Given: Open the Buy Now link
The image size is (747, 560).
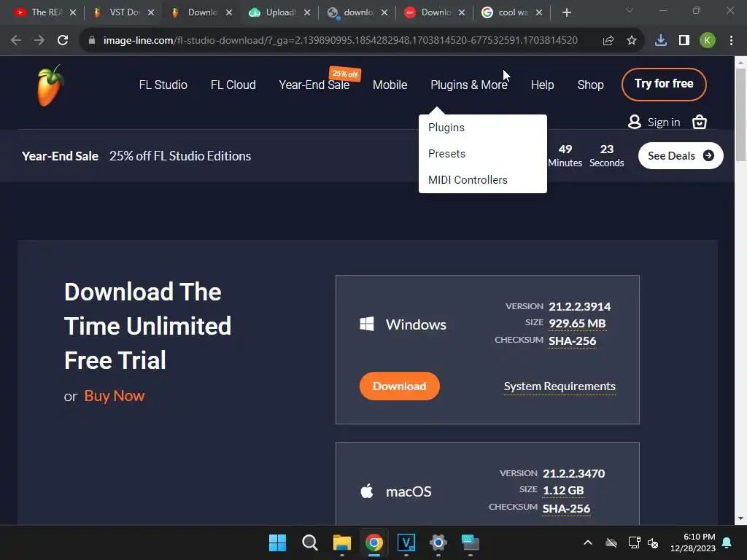Looking at the screenshot, I should 115,396.
